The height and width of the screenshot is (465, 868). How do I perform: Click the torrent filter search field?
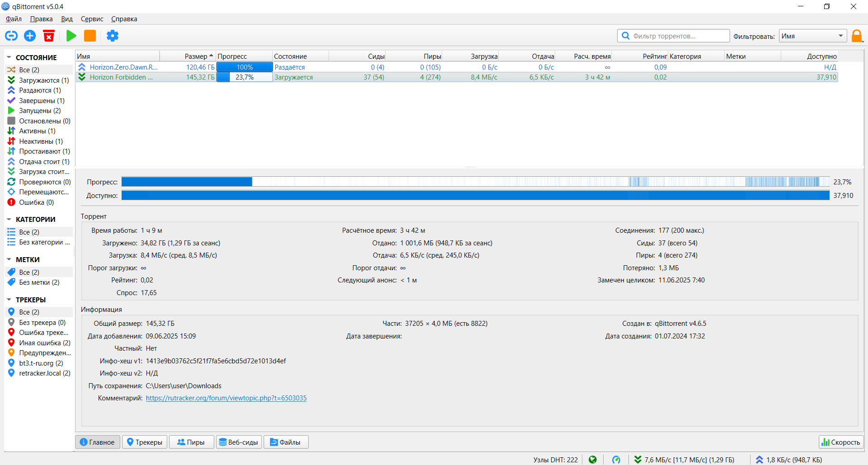[674, 36]
